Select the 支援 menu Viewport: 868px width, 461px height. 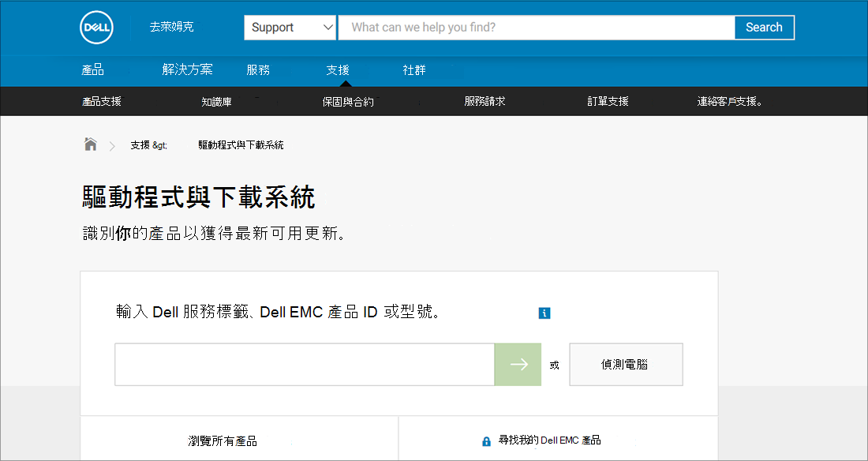click(x=338, y=69)
